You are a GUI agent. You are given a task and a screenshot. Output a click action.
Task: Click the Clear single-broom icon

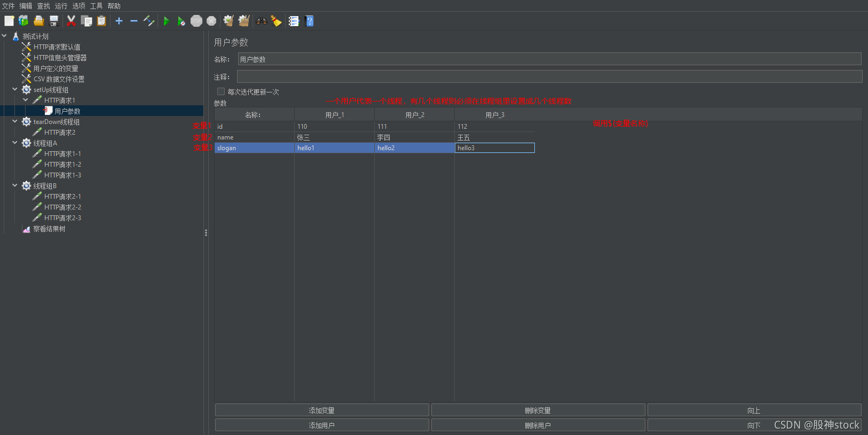click(228, 21)
